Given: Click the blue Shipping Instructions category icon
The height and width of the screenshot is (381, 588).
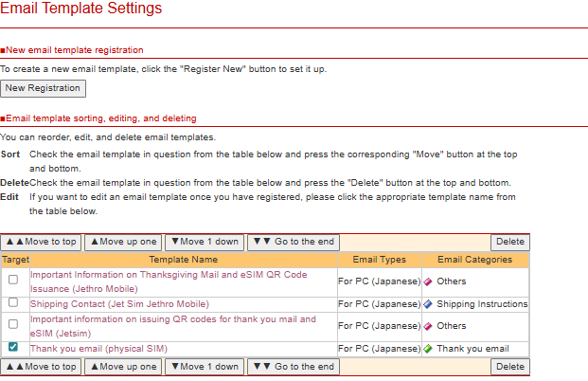Looking at the screenshot, I should [x=428, y=304].
